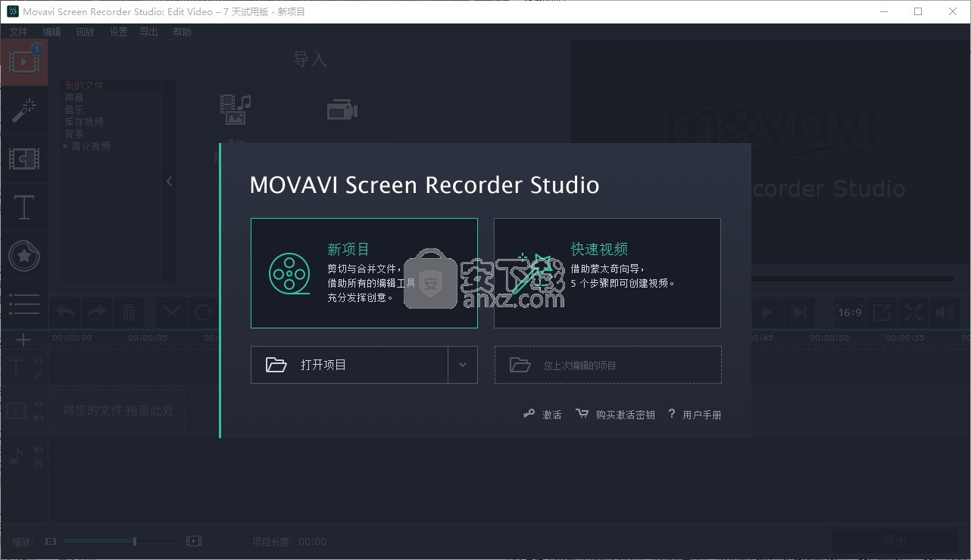Click the 00:00:05 timeline ruler mark
The height and width of the screenshot is (560, 971).
click(x=148, y=338)
